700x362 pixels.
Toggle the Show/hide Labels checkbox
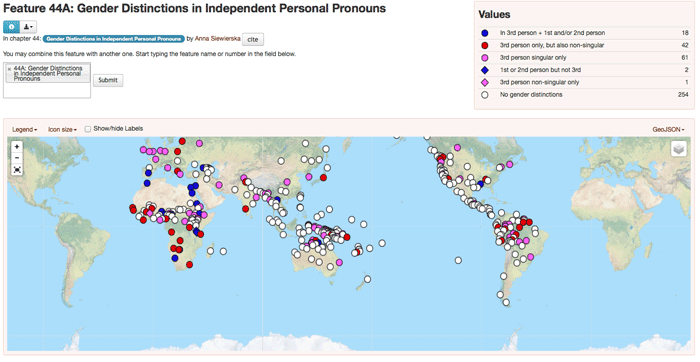(88, 129)
